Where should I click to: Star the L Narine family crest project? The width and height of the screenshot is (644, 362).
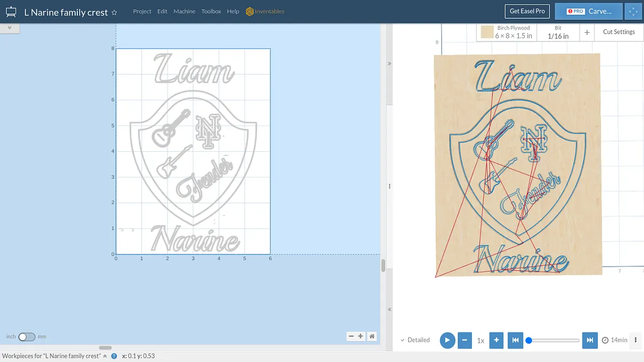(114, 12)
